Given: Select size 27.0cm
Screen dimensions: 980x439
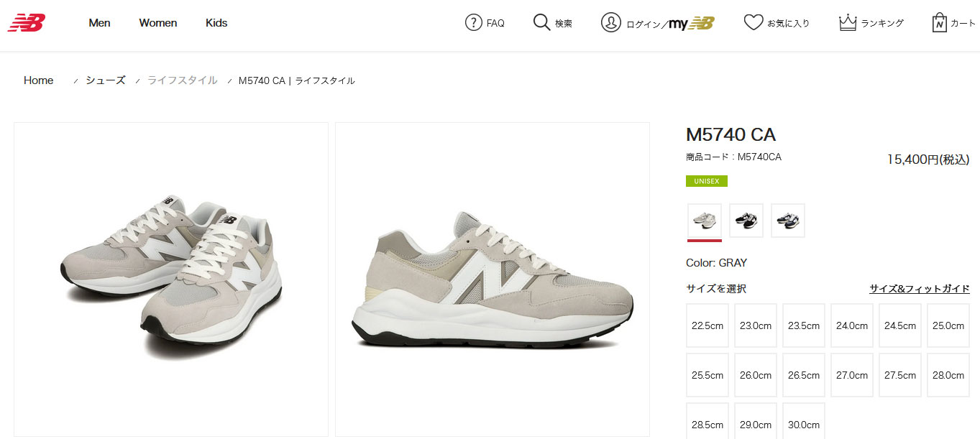Looking at the screenshot, I should 852,375.
